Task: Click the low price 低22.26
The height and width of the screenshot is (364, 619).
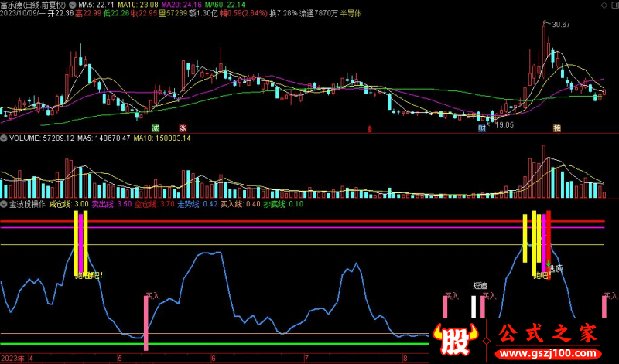Action: 117,14
